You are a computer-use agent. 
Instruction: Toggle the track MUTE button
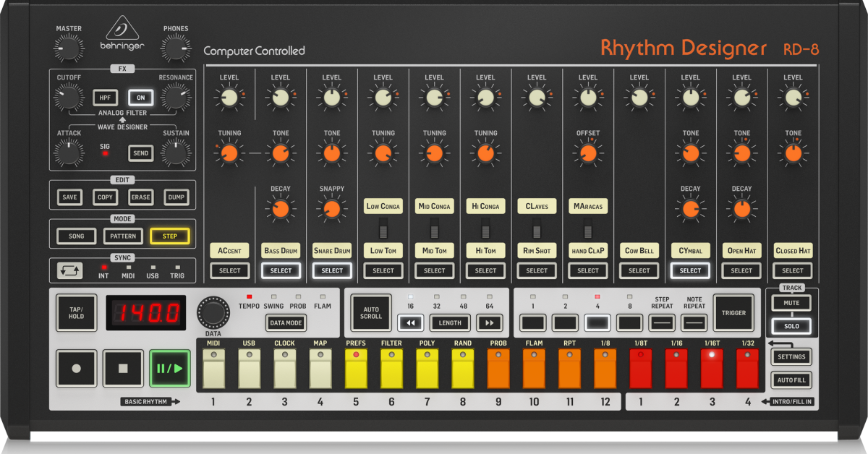[x=791, y=304]
